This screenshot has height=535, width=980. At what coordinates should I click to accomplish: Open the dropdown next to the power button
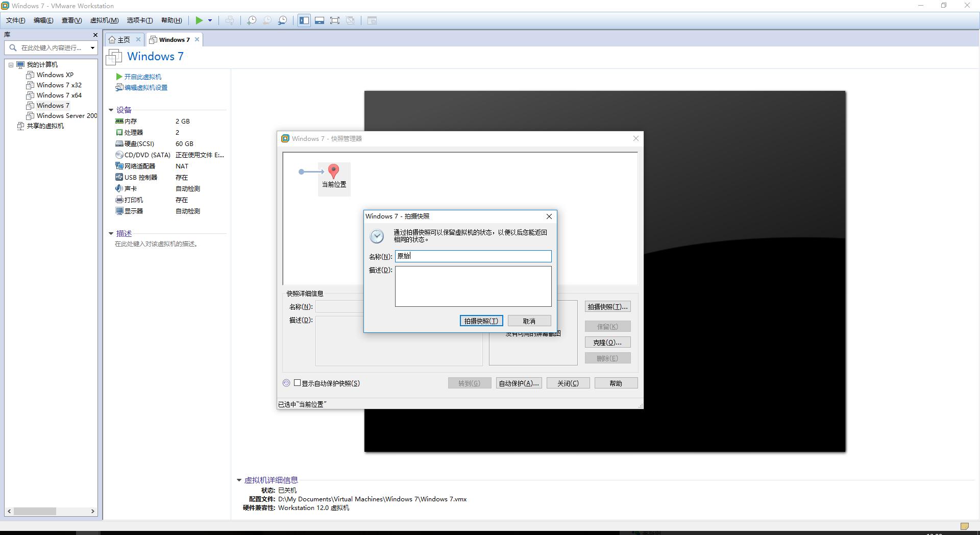click(211, 20)
